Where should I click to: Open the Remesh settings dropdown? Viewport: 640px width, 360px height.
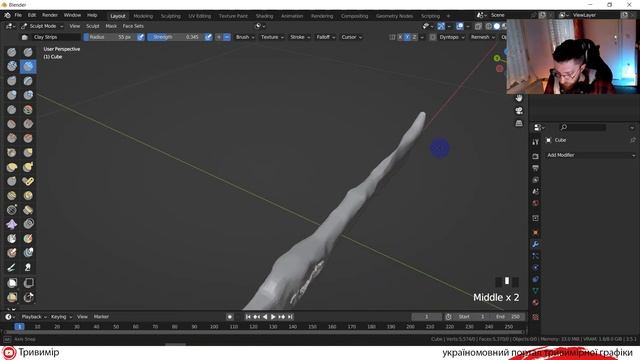pos(482,37)
